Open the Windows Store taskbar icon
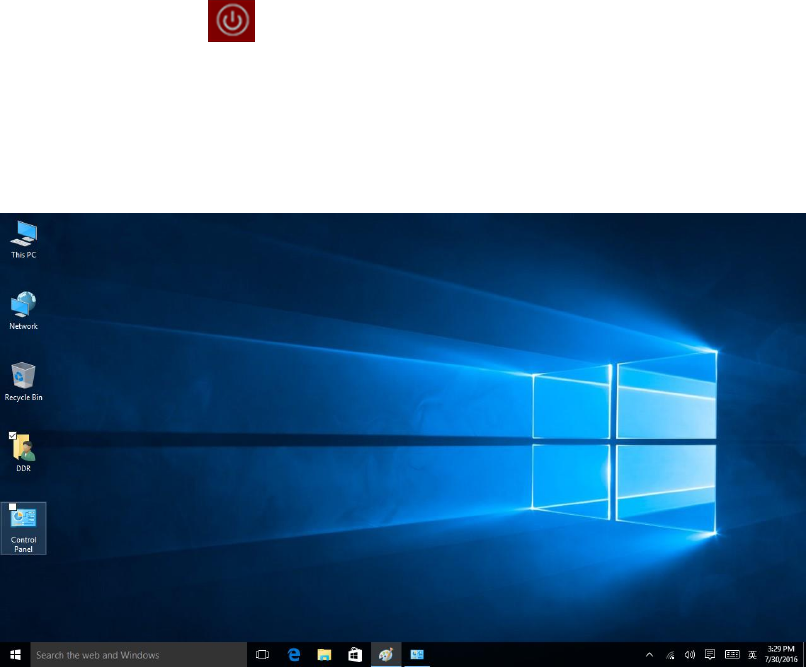The image size is (806, 667). click(355, 655)
